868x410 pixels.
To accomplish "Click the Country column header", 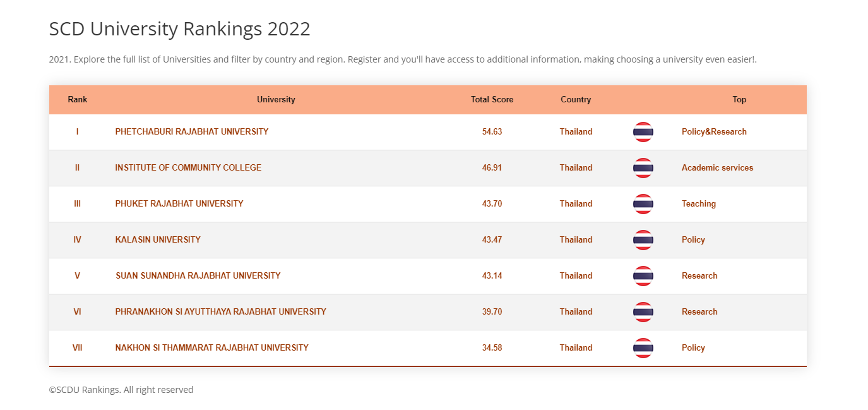I will point(576,100).
